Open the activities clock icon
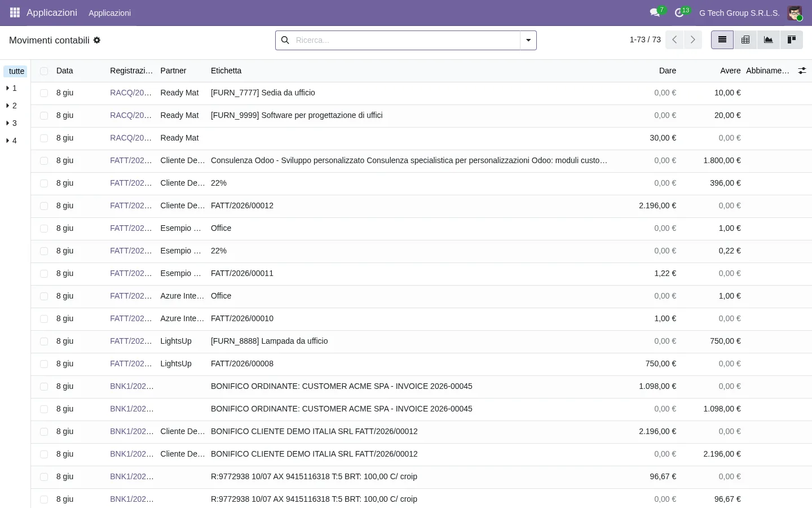The height and width of the screenshot is (508, 812). coord(680,12)
